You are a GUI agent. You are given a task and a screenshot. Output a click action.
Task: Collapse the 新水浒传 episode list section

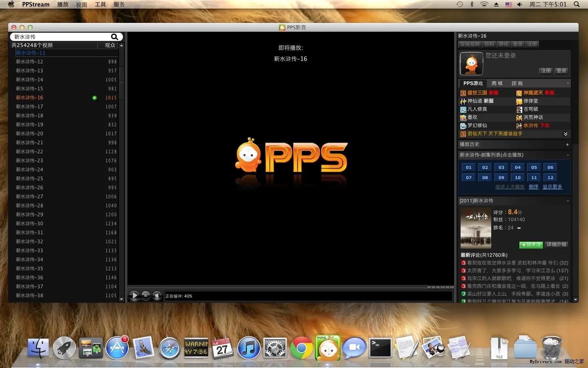pyautogui.click(x=568, y=155)
